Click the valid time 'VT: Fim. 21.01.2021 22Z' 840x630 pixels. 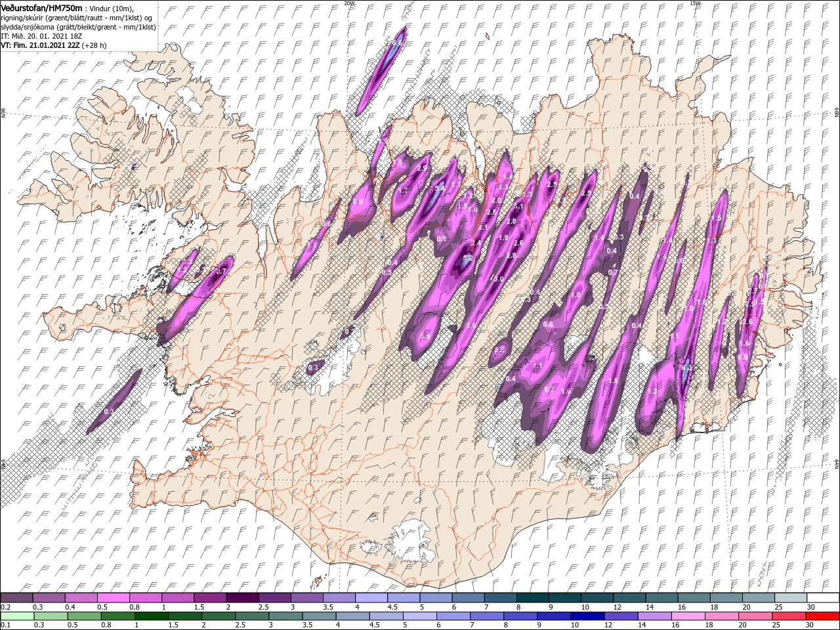(x=40, y=45)
